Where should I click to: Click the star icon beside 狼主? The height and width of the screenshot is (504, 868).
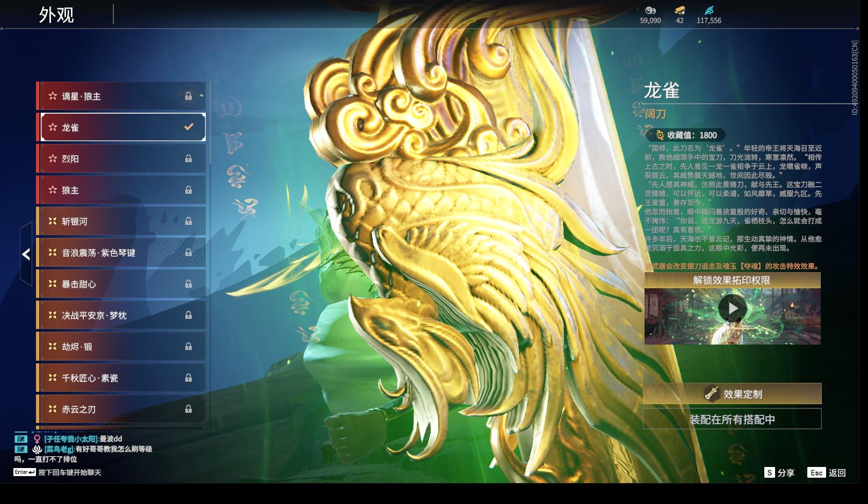[53, 190]
